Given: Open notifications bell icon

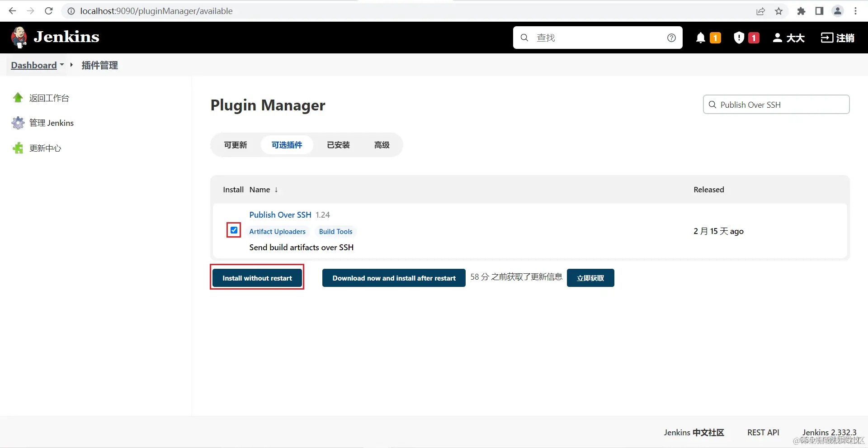Looking at the screenshot, I should (701, 38).
